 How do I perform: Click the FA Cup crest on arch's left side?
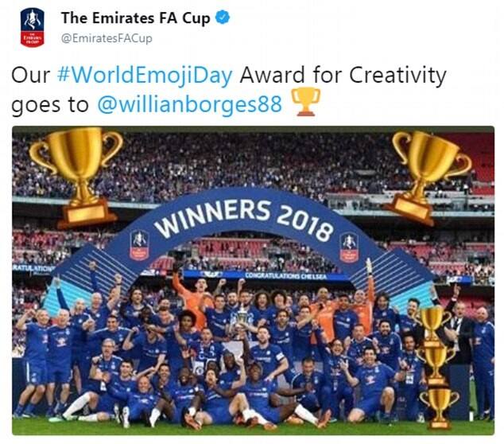139,245
